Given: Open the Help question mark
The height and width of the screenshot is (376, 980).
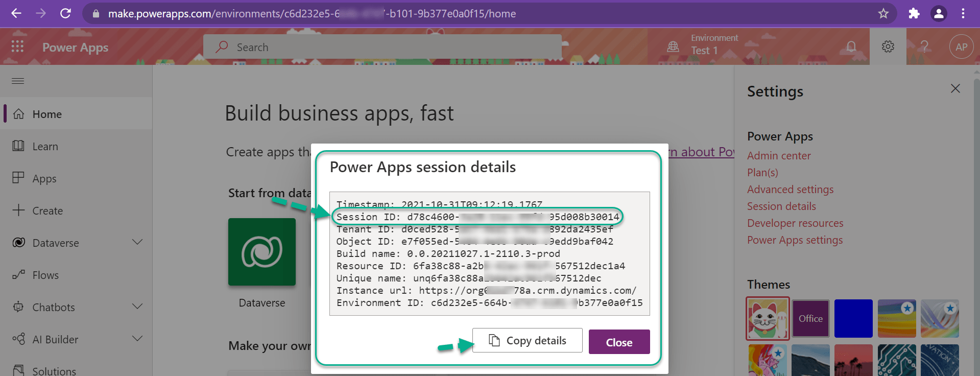Looking at the screenshot, I should (924, 46).
